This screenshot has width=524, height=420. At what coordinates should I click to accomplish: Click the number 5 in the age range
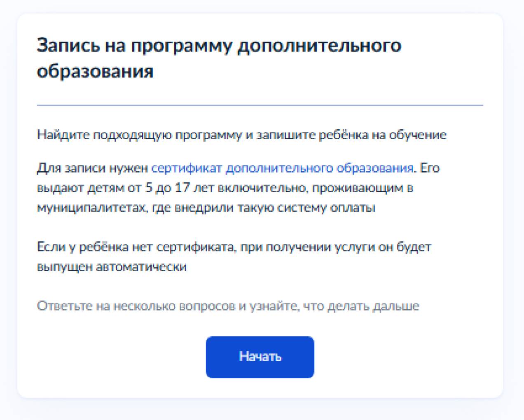pyautogui.click(x=149, y=188)
